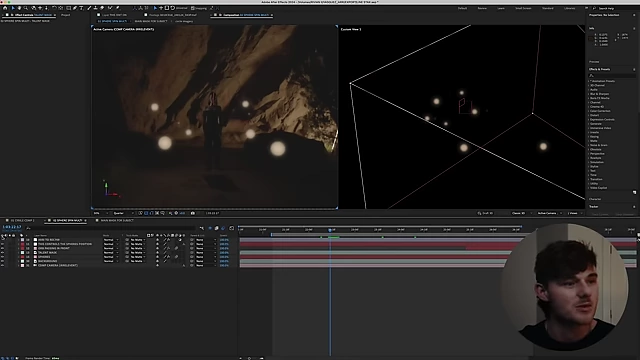Hide the TALENT MASK layer eye
This screenshot has width=640, height=360.
coord(2,253)
